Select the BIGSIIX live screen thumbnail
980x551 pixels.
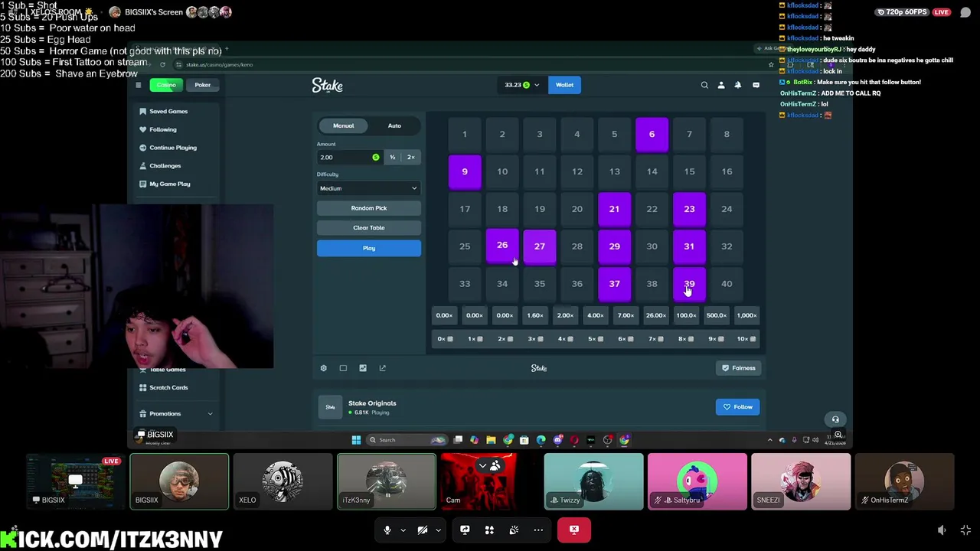[x=75, y=481]
